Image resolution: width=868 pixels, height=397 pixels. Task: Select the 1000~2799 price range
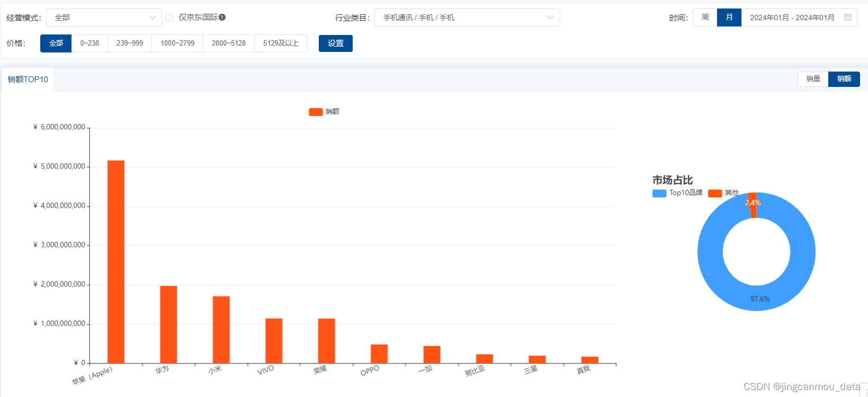(177, 43)
